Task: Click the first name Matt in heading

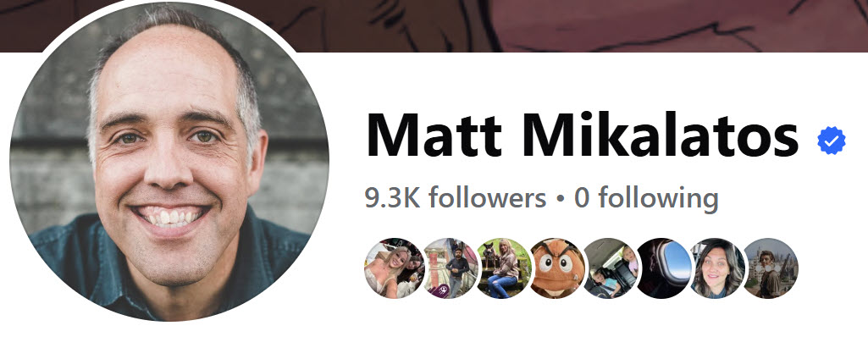Action: 434,135
